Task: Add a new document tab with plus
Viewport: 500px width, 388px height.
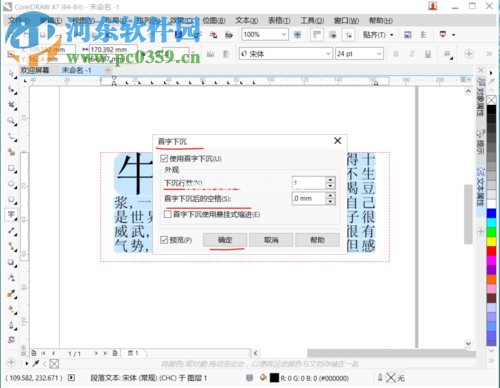Action: [x=108, y=70]
